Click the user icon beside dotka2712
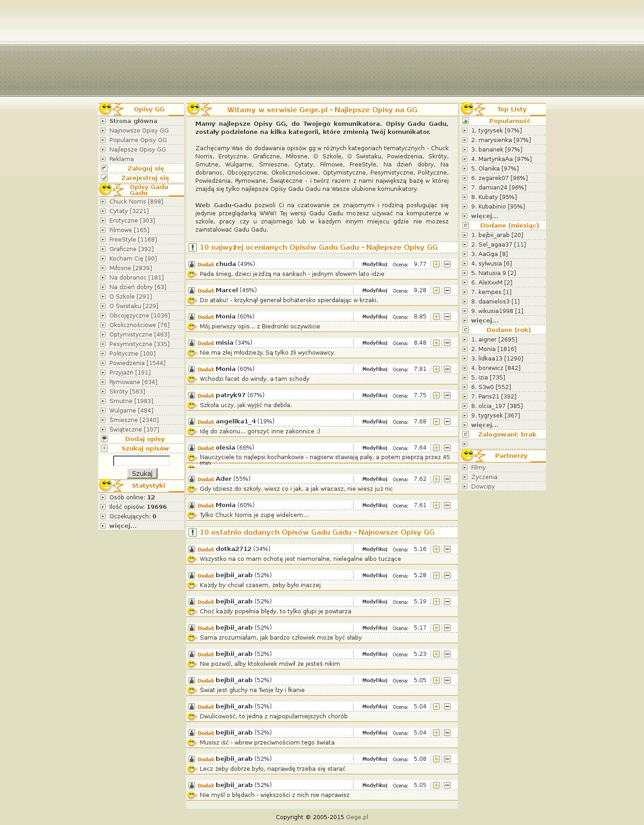 [x=192, y=549]
